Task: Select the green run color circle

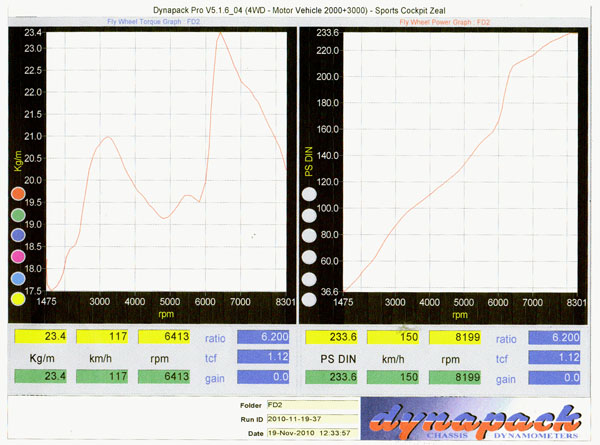Action: tap(18, 215)
